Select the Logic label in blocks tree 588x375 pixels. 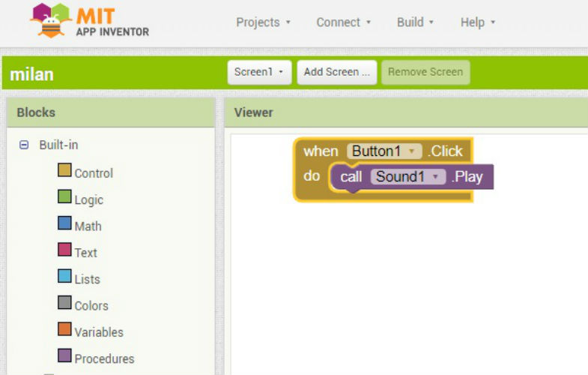point(89,200)
